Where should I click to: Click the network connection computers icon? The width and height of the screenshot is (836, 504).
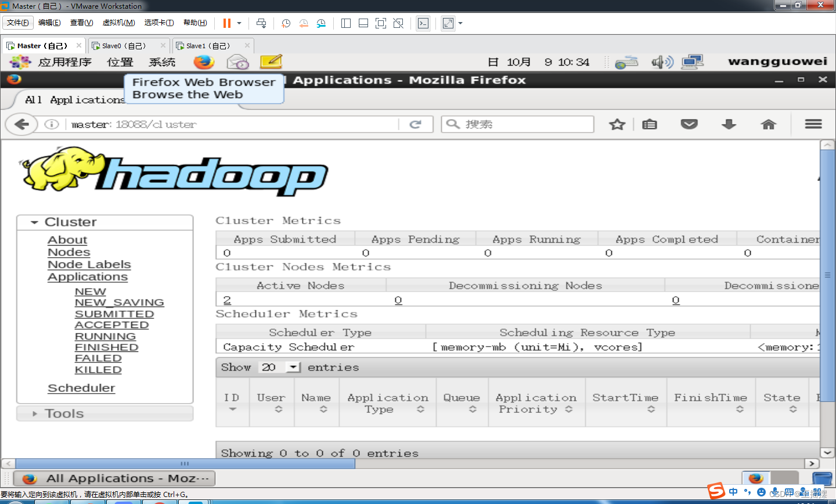coord(693,62)
